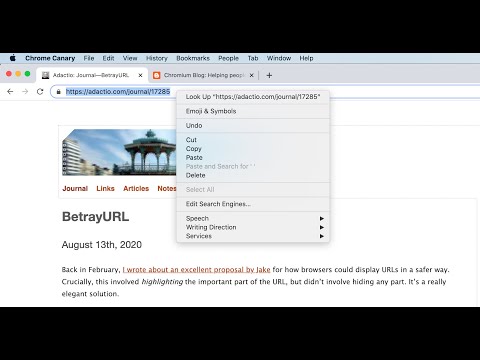The width and height of the screenshot is (480, 360).
Task: Select Cut in context menu
Action: [253, 140]
